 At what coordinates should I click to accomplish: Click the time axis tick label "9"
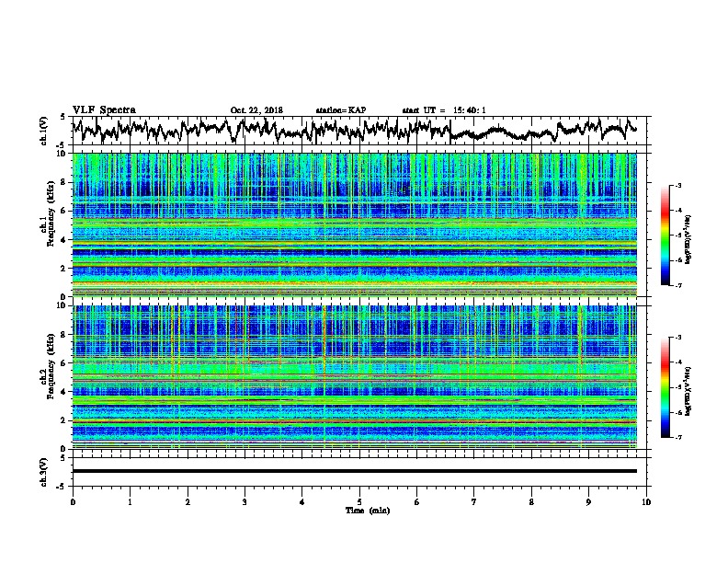pos(588,502)
